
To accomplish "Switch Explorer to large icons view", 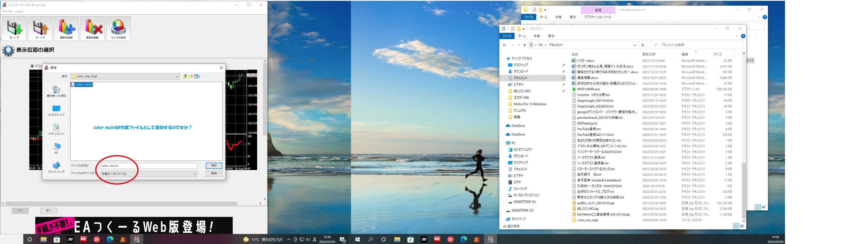I will pos(742,226).
